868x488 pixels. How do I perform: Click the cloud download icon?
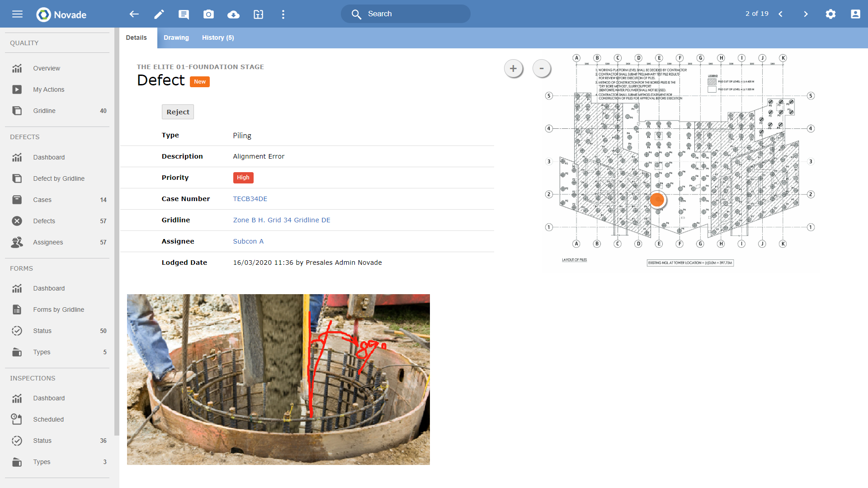(x=233, y=14)
